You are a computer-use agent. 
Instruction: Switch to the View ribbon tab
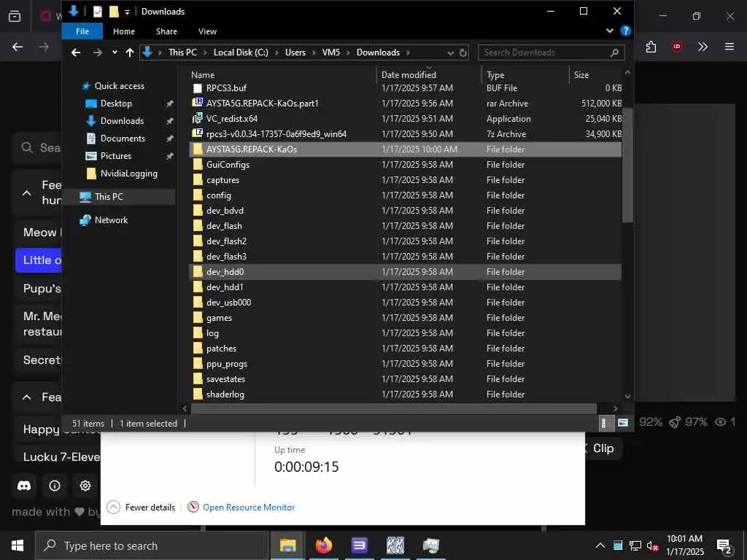pyautogui.click(x=207, y=31)
